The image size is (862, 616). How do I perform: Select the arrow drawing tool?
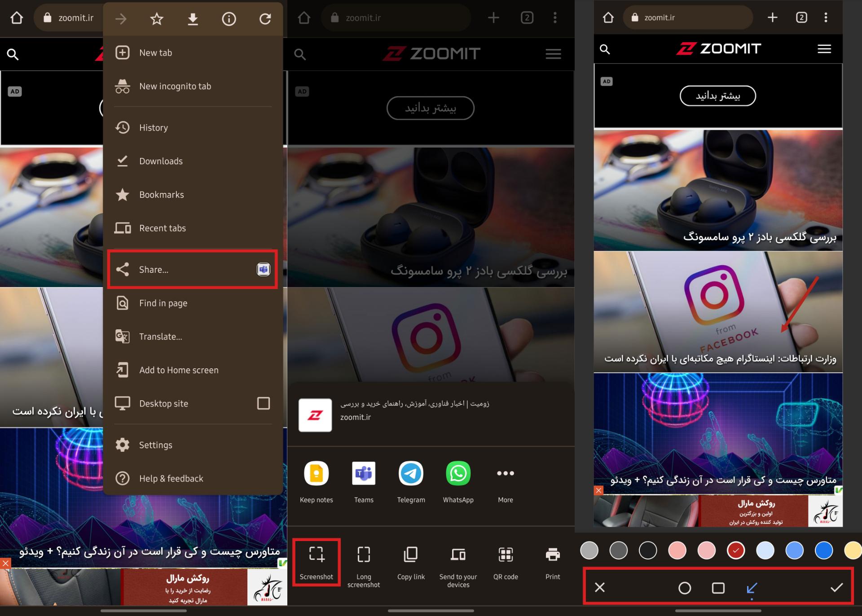coord(752,588)
